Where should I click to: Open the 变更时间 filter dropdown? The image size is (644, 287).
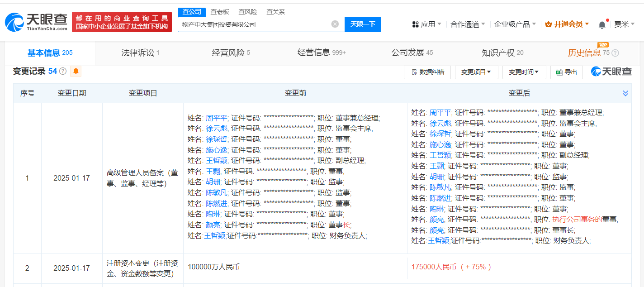(524, 72)
